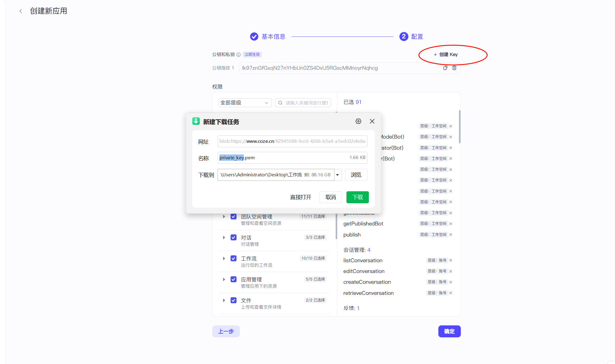Open the 全部层级 level dropdown
The image size is (615, 364).
[245, 103]
